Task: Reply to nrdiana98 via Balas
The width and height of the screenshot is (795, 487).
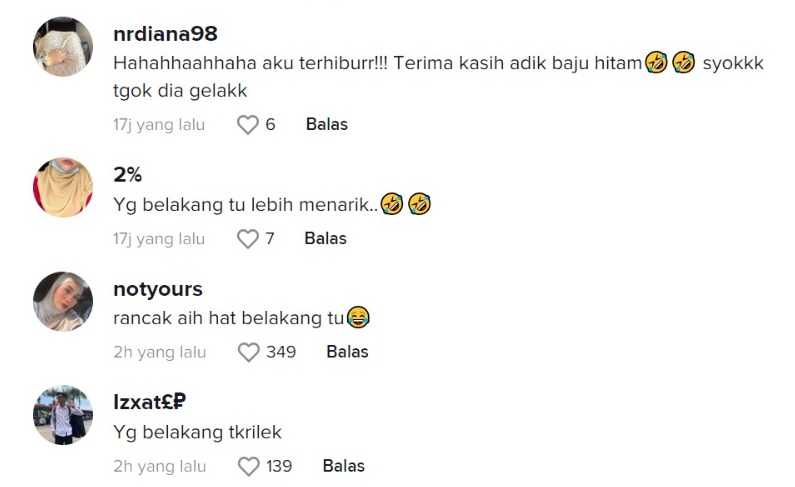Action: (x=326, y=125)
